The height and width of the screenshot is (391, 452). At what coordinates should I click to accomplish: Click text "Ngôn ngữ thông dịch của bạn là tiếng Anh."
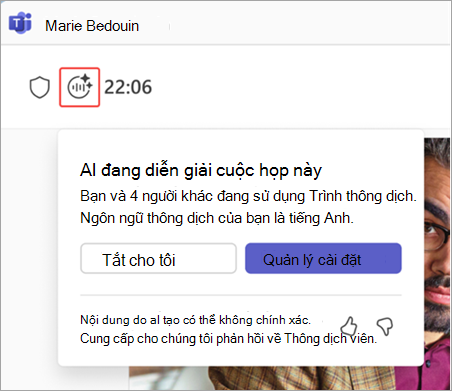(217, 218)
